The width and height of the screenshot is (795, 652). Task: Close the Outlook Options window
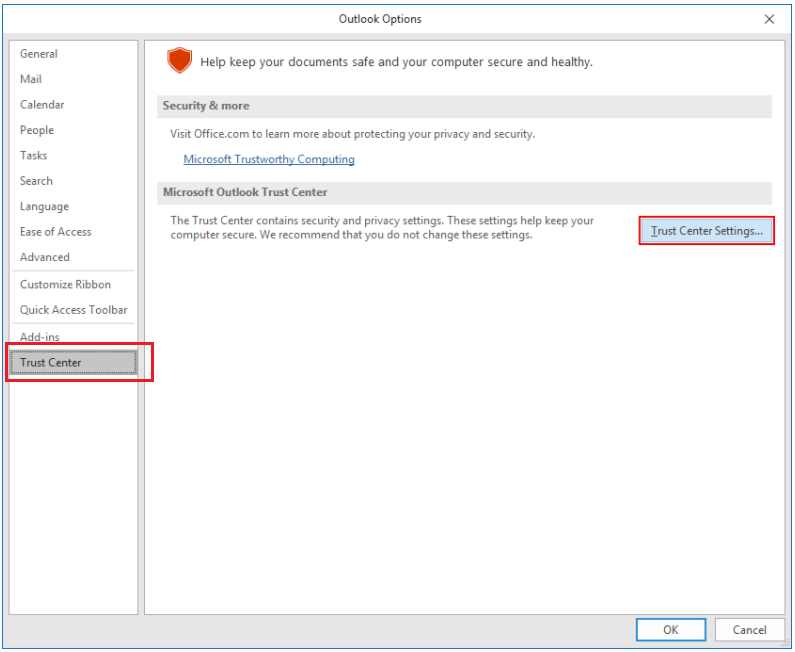(x=769, y=19)
